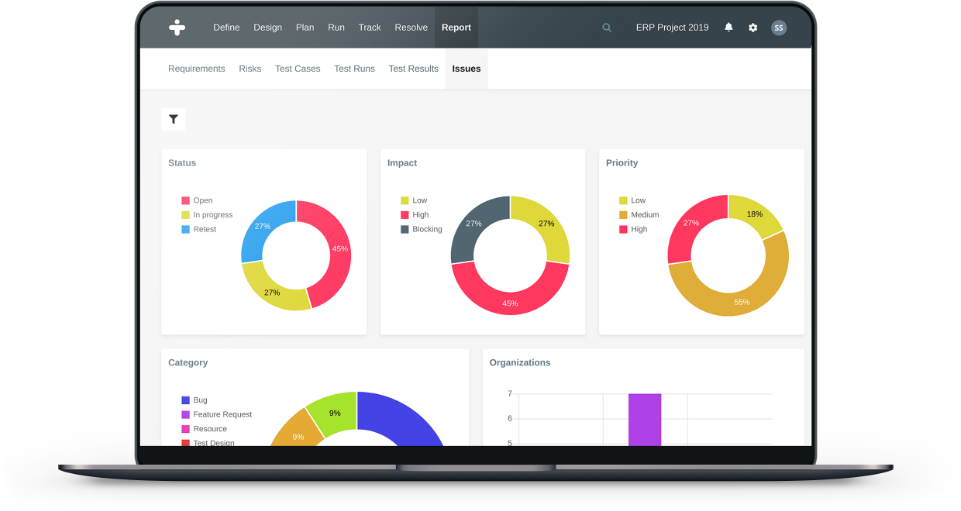Click the SS user avatar

point(779,28)
